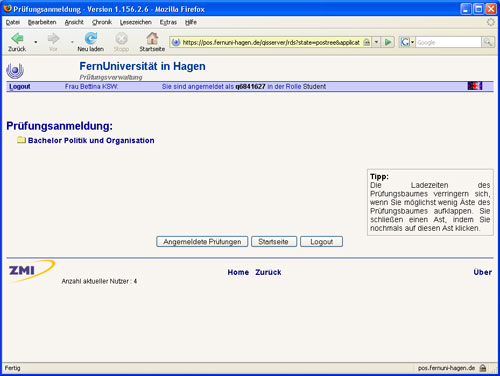Reload page with Neu laden icon
Viewport: 500px width, 376px height.
[91, 39]
